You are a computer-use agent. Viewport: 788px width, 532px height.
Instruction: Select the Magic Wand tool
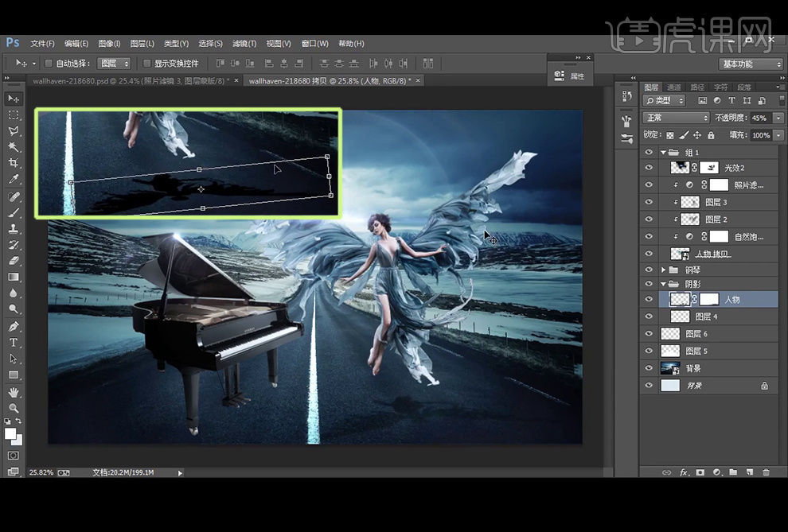pyautogui.click(x=14, y=147)
